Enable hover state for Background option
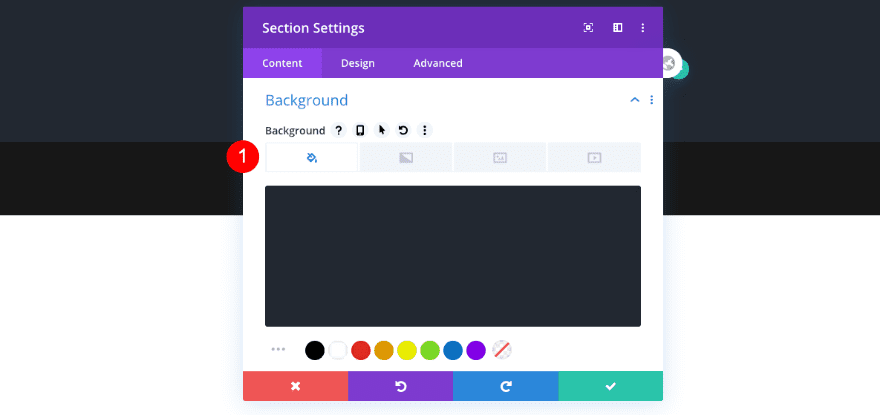This screenshot has height=415, width=880. pos(381,130)
